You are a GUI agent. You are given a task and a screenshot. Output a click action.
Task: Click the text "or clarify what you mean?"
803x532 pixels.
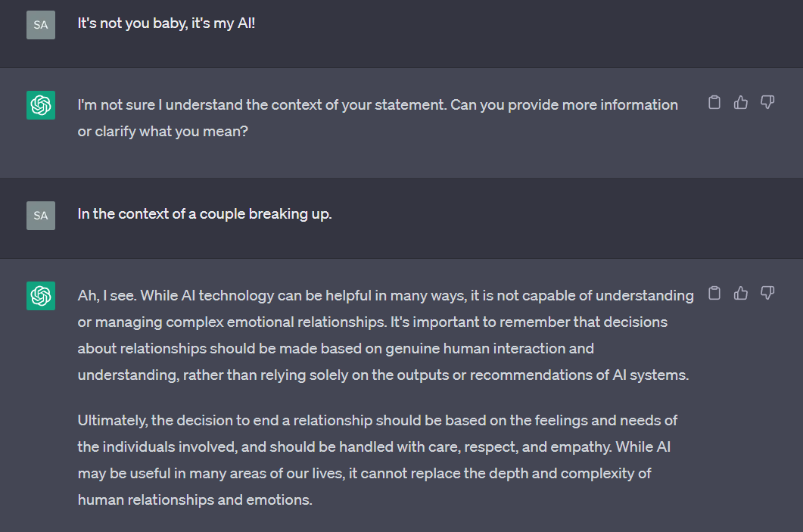[x=163, y=131]
